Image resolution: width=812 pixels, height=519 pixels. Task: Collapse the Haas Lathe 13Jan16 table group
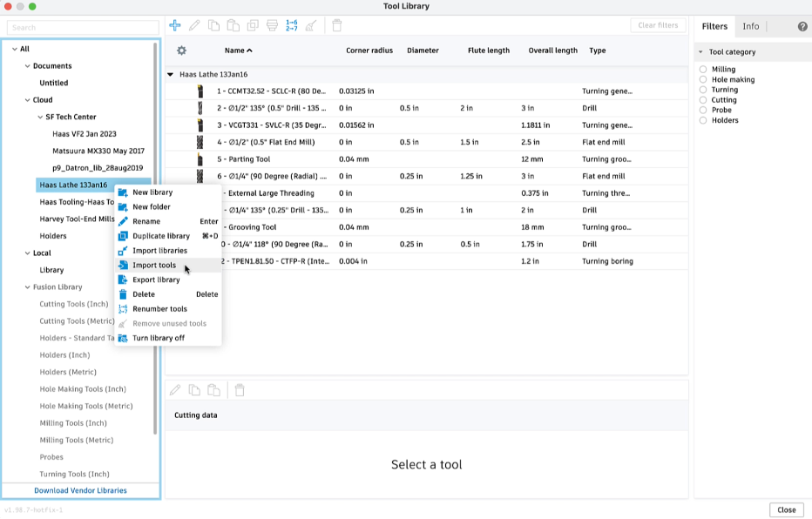[x=170, y=75]
